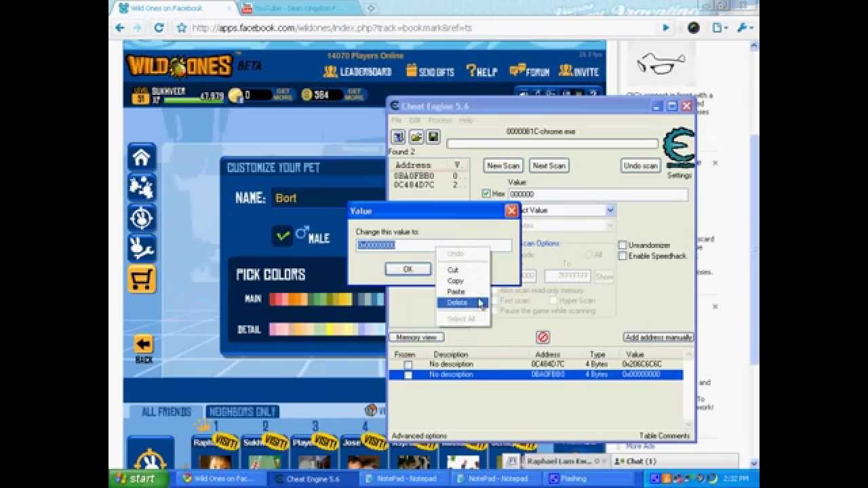Choose Copy in the context menu
The height and width of the screenshot is (488, 868).
click(456, 281)
